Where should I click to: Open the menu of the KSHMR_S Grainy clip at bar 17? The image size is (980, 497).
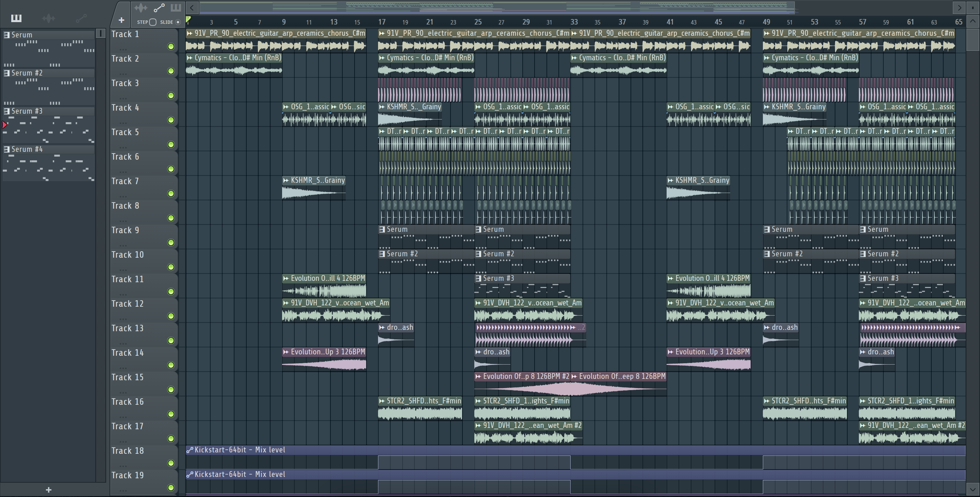tap(382, 107)
